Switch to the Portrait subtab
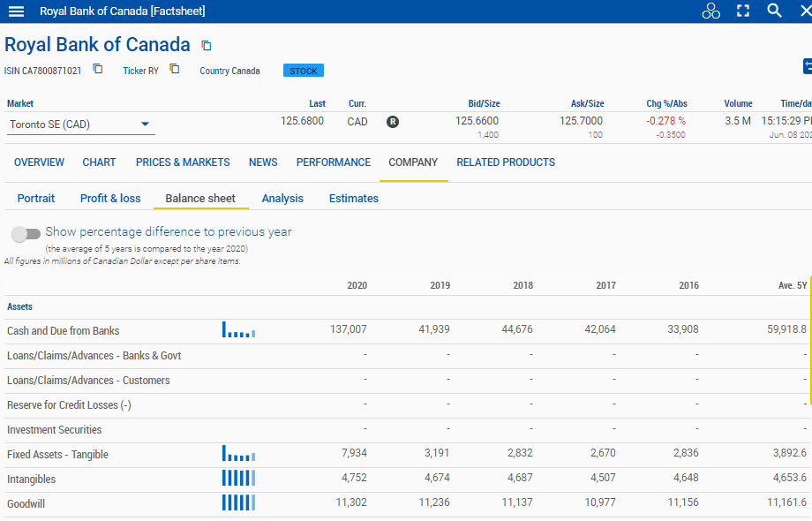Screen dimensions: 812x521 point(35,199)
